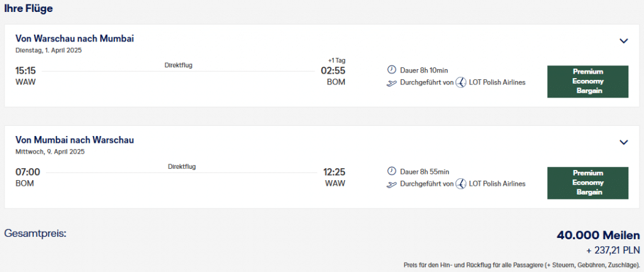The height and width of the screenshot is (272, 644).
Task: Click the clock icon in the Mumbai–Warschau flight
Action: point(391,171)
